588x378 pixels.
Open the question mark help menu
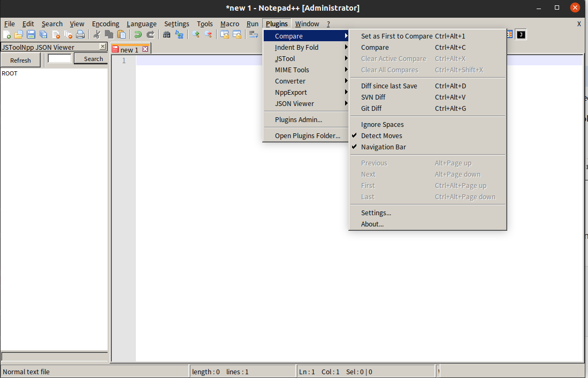(x=328, y=24)
